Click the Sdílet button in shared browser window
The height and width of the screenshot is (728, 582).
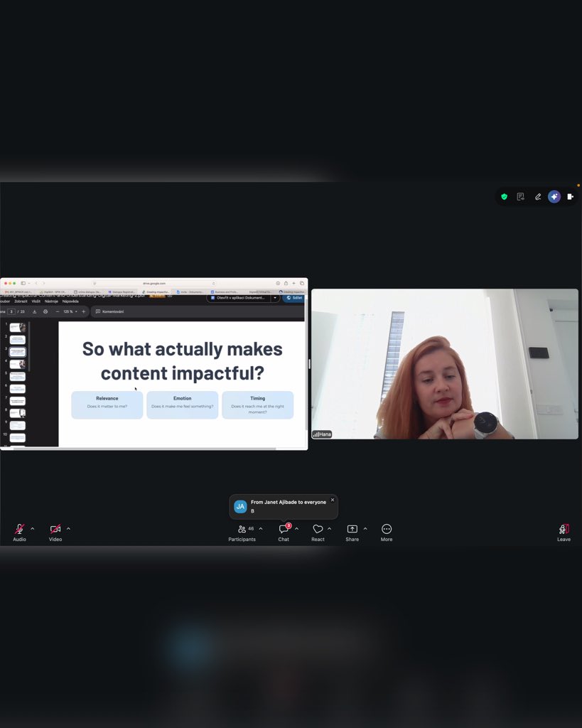coord(294,298)
